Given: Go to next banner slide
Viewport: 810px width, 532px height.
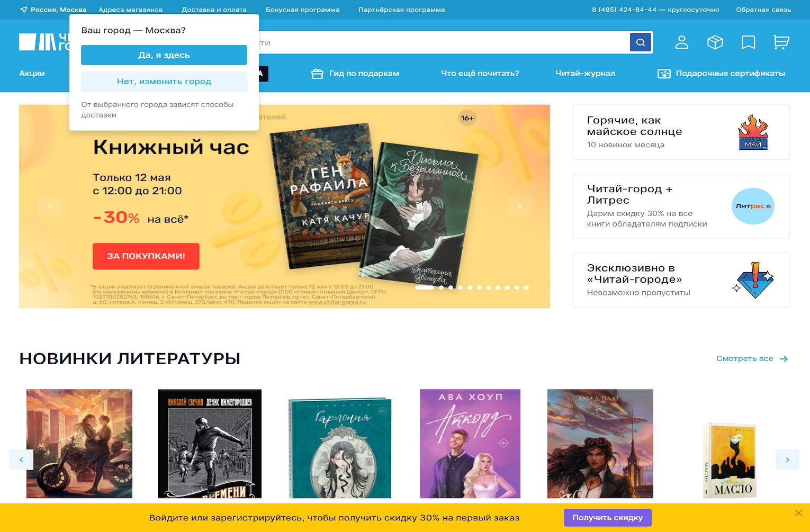Looking at the screenshot, I should 519,206.
